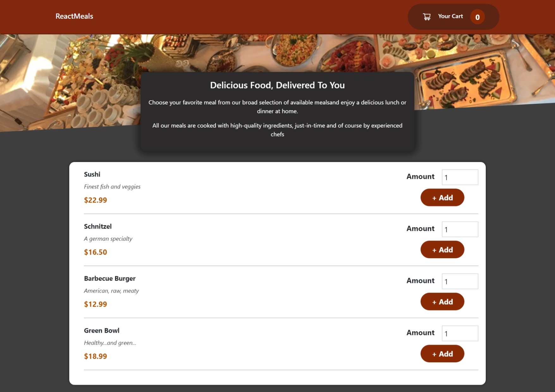Click the Amount label beside Green Bowl
Screen dimensions: 555x392
tap(420, 333)
